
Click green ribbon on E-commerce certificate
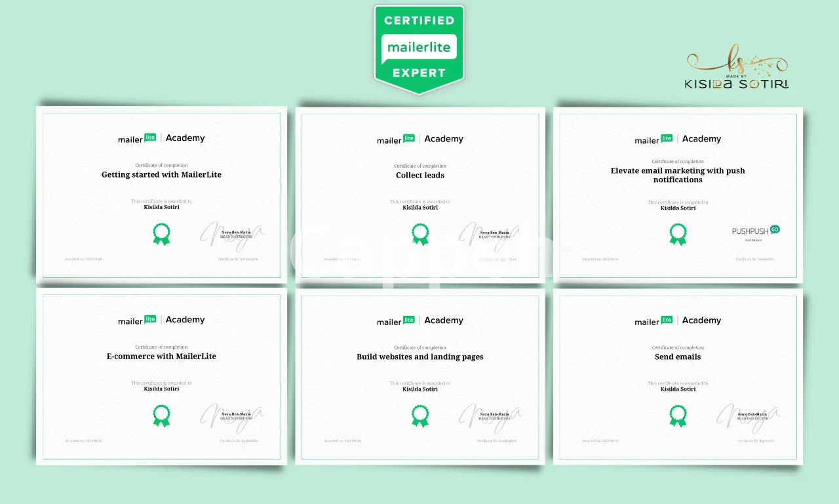click(x=161, y=416)
